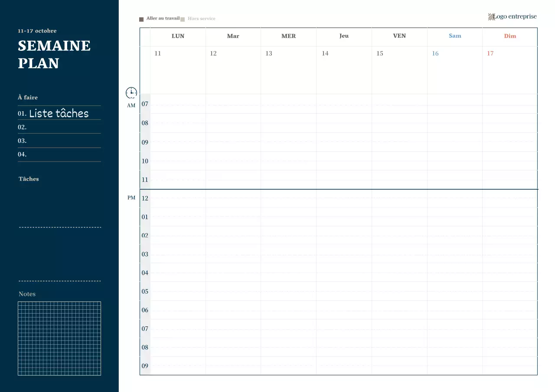Click the gray 'Hors service' legend square
The width and height of the screenshot is (555, 392).
tap(183, 19)
